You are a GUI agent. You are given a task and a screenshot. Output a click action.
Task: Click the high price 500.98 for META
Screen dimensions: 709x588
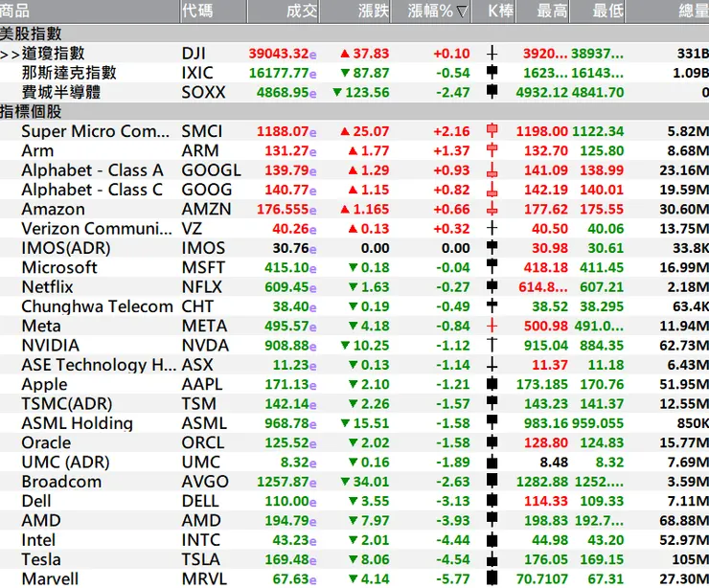coord(546,326)
